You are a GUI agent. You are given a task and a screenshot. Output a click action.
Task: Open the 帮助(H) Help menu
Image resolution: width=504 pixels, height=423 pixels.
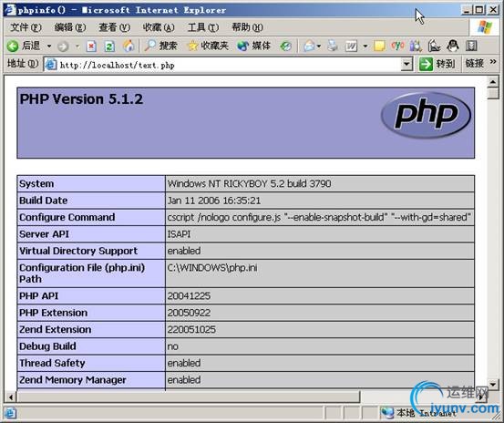point(248,27)
